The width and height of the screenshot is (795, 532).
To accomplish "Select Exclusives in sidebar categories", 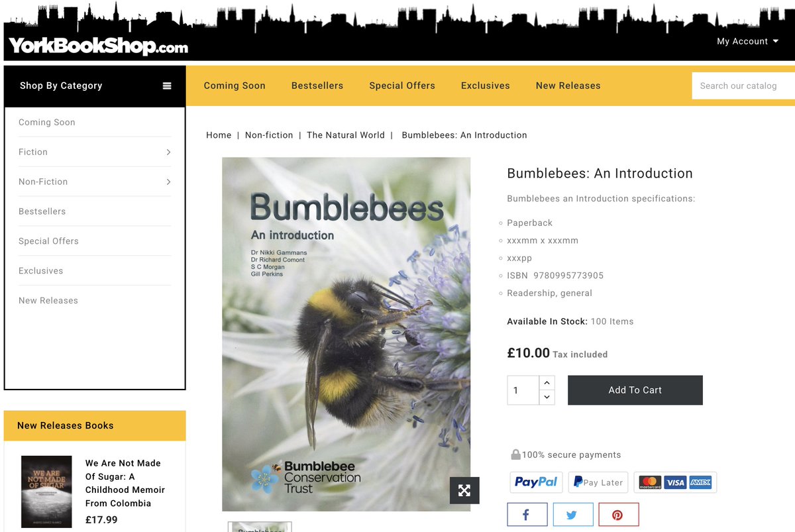I will point(41,271).
